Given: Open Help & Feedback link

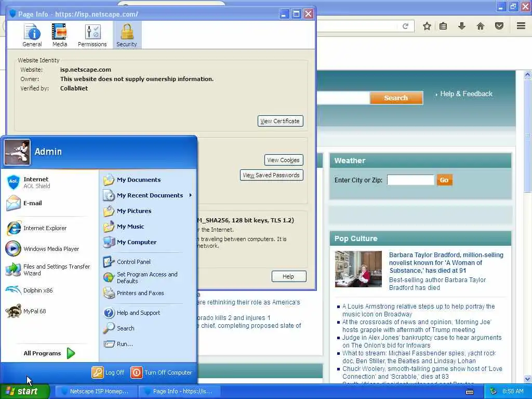Looking at the screenshot, I should pos(466,94).
